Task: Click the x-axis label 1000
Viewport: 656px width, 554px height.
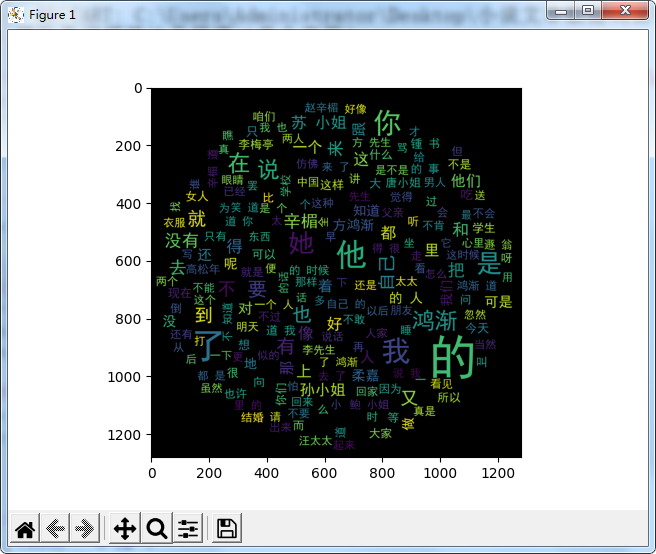Action: tap(440, 473)
